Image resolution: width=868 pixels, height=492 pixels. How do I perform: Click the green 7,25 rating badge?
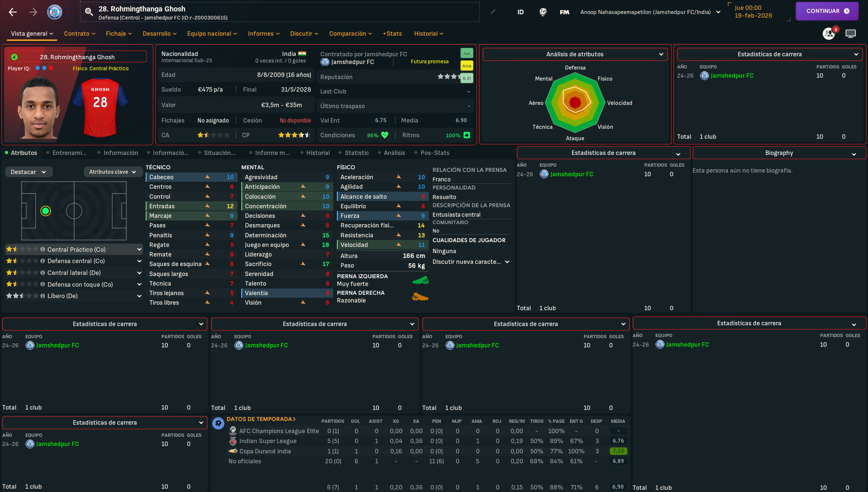tap(618, 451)
